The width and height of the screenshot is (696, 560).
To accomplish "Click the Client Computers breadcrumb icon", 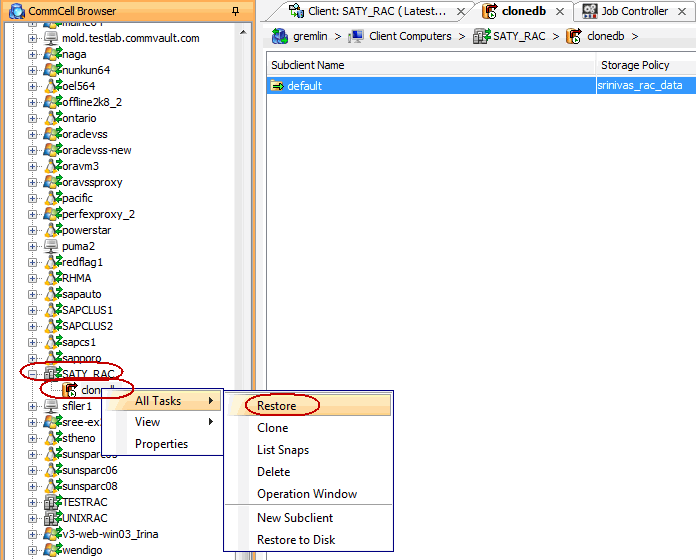I will 356,36.
